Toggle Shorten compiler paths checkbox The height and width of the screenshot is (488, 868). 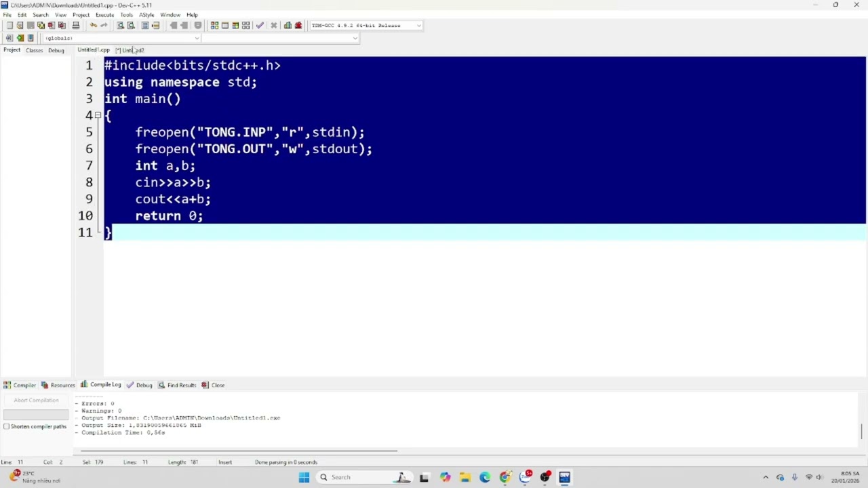click(7, 426)
